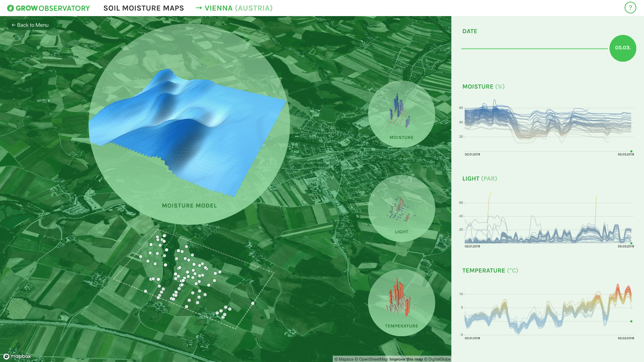The width and height of the screenshot is (644, 362).
Task: Select Vienna (Austria) location title
Action: click(238, 8)
